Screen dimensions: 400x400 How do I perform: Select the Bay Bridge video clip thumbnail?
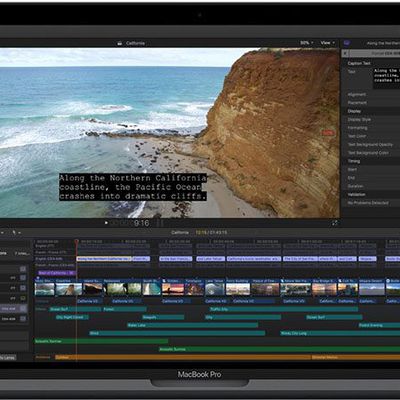click(x=324, y=287)
